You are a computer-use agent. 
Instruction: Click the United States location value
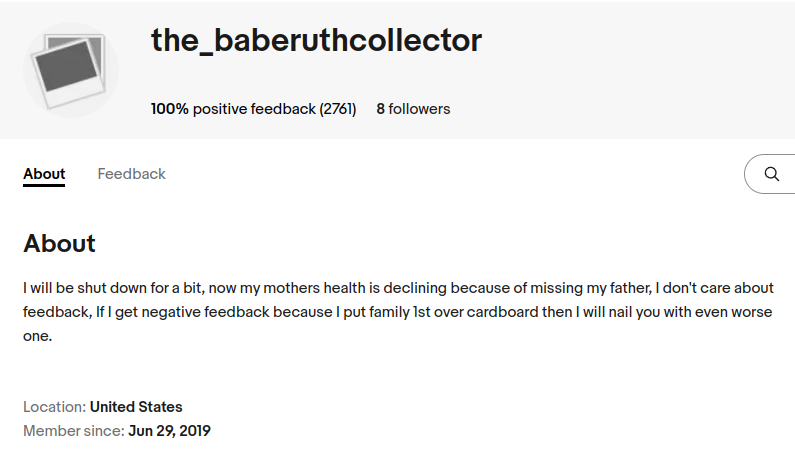pyautogui.click(x=136, y=407)
